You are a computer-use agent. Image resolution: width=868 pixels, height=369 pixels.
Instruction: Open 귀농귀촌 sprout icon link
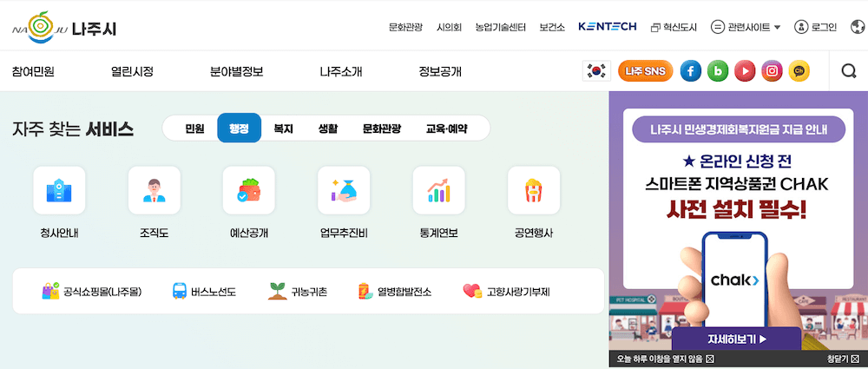298,291
